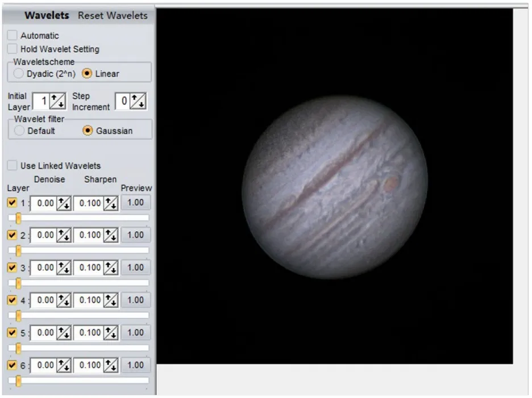The image size is (532, 398).
Task: Enable the Automatic checkbox
Action: pyautogui.click(x=12, y=35)
